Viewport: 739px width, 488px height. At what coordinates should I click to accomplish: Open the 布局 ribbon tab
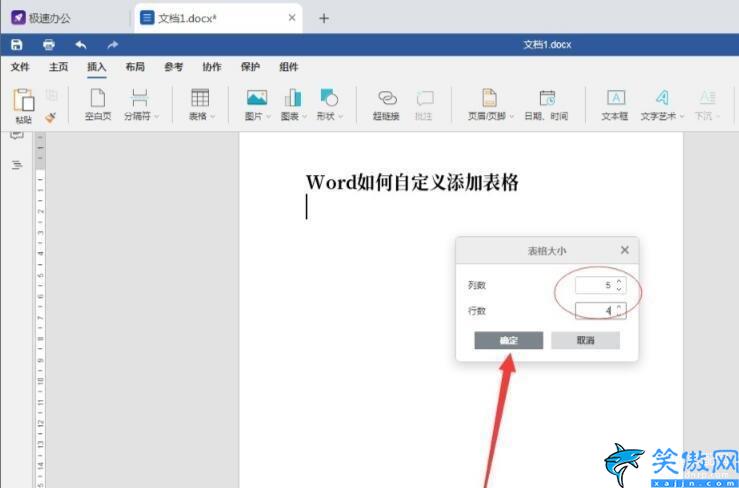(135, 67)
